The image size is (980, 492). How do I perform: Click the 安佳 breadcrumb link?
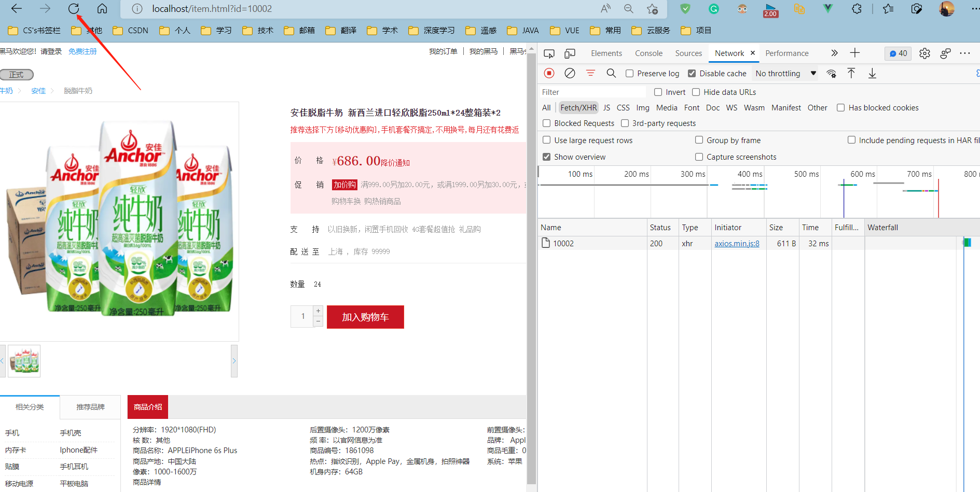[x=38, y=91]
